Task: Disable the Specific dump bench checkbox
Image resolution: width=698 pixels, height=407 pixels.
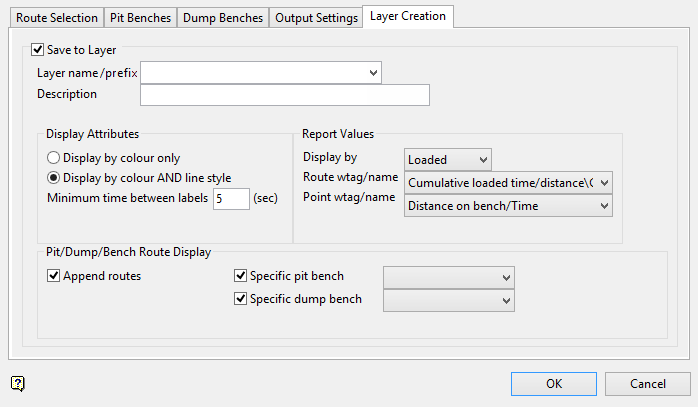Action: tap(240, 298)
